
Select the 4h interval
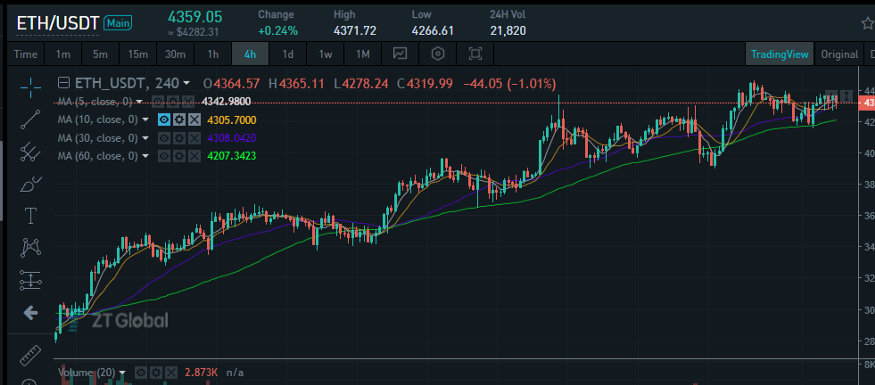coord(250,54)
